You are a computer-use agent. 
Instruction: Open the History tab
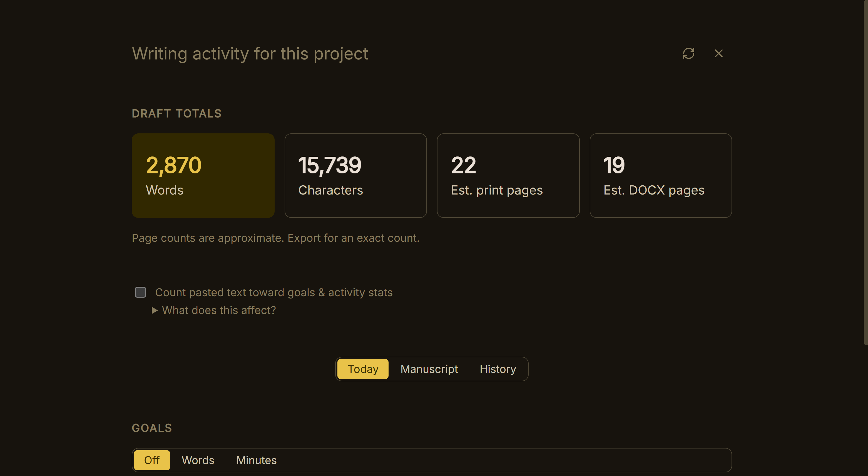point(498,369)
